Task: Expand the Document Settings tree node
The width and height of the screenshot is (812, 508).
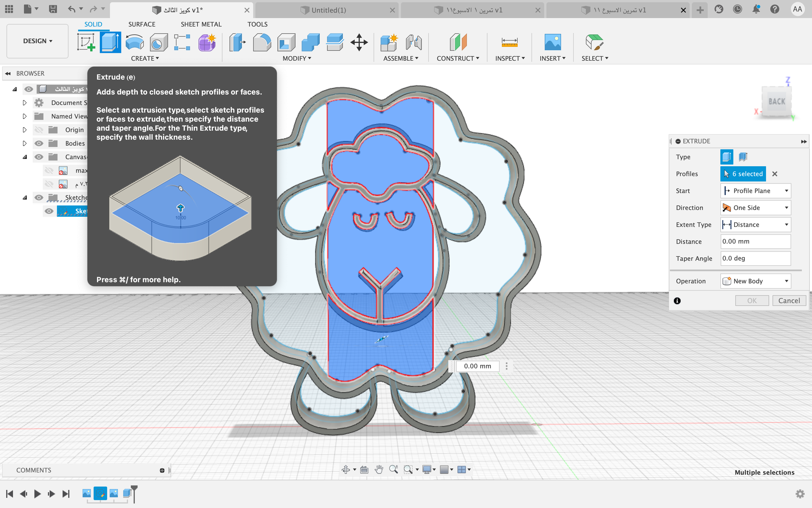Action: tap(24, 103)
